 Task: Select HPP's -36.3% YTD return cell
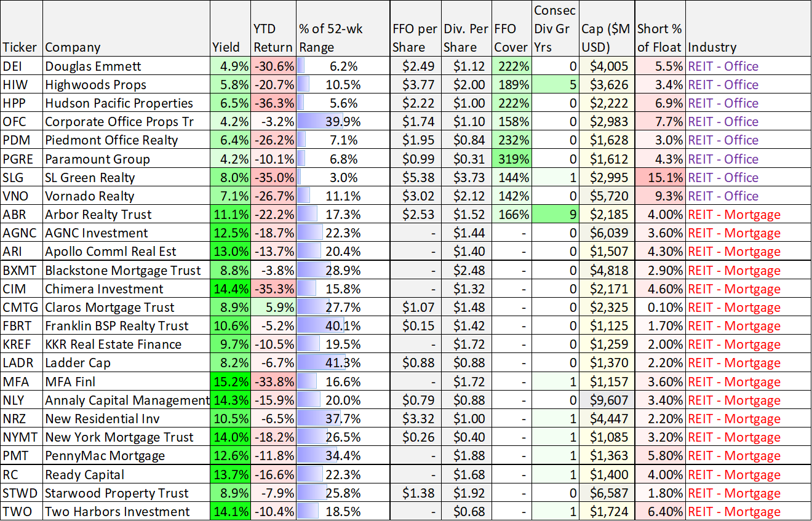[273, 103]
